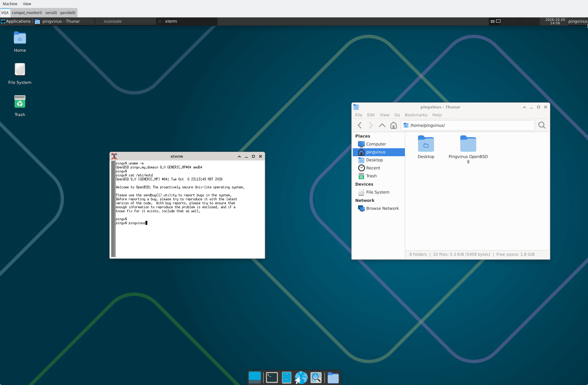Open the QEMU Machine menu
Screen dimensions: 588x385
point(10,4)
